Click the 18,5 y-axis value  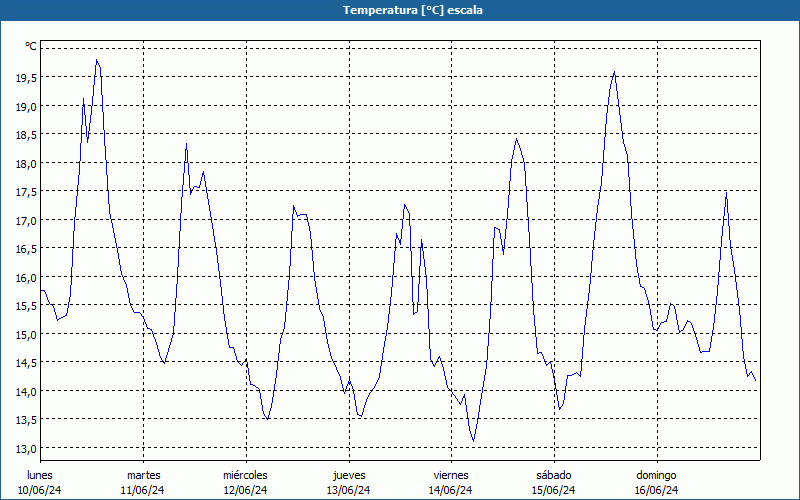click(26, 135)
